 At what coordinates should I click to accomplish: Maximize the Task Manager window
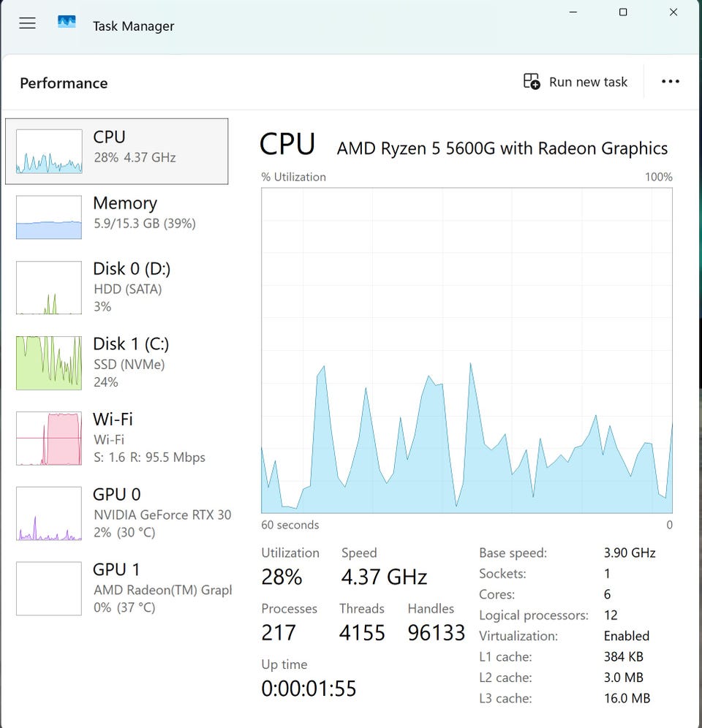click(623, 12)
